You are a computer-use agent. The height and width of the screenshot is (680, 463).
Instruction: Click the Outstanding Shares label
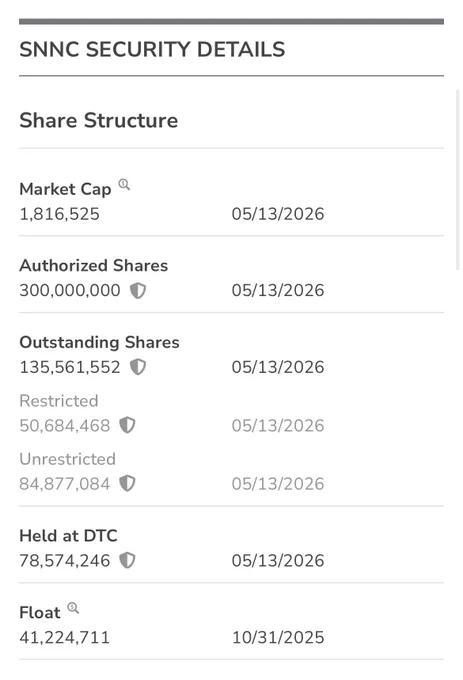click(x=99, y=342)
